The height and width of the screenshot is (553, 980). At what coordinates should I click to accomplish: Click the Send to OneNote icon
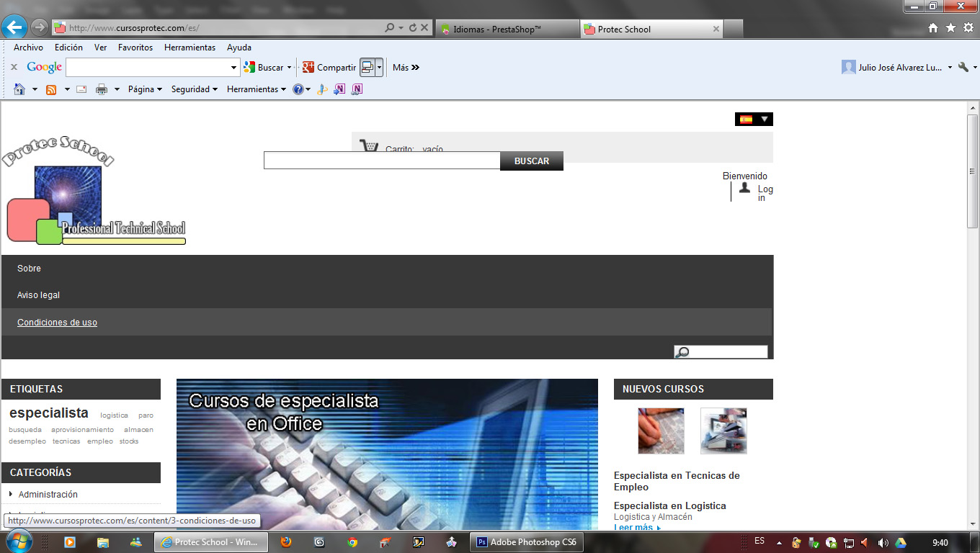click(339, 89)
